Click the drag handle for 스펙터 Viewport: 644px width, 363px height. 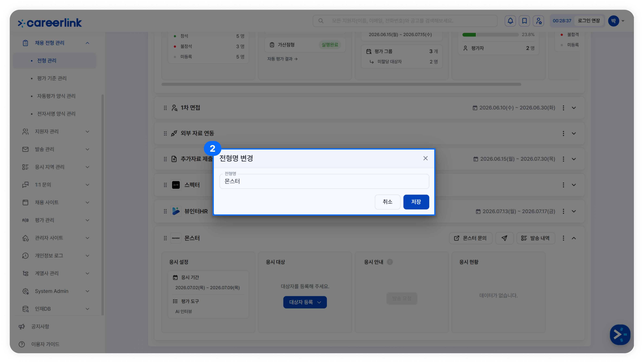click(x=165, y=185)
